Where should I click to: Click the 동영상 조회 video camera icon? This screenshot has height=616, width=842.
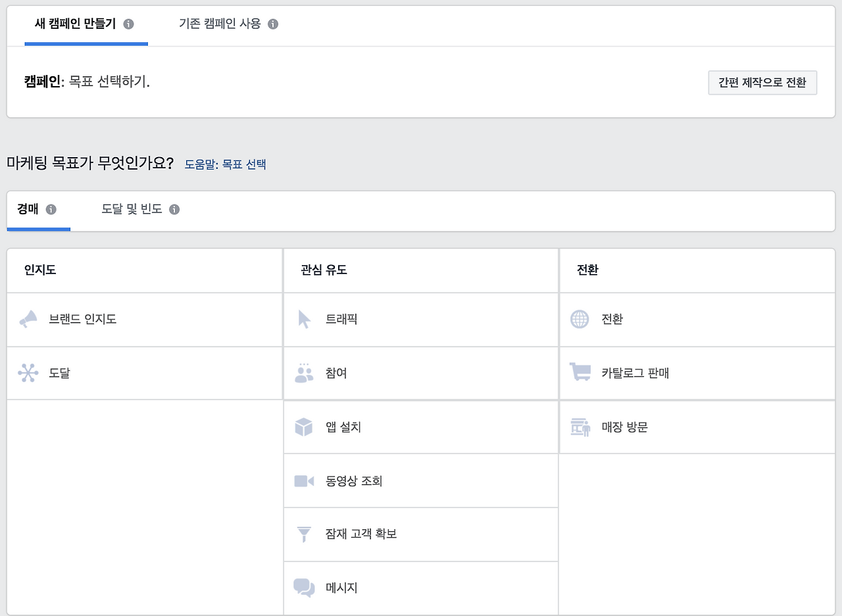(304, 481)
